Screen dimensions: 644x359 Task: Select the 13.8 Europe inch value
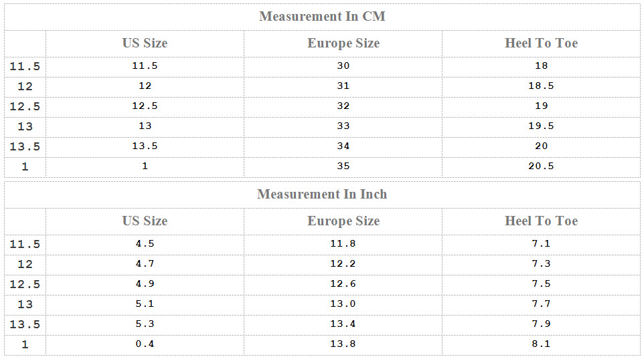[x=343, y=344]
